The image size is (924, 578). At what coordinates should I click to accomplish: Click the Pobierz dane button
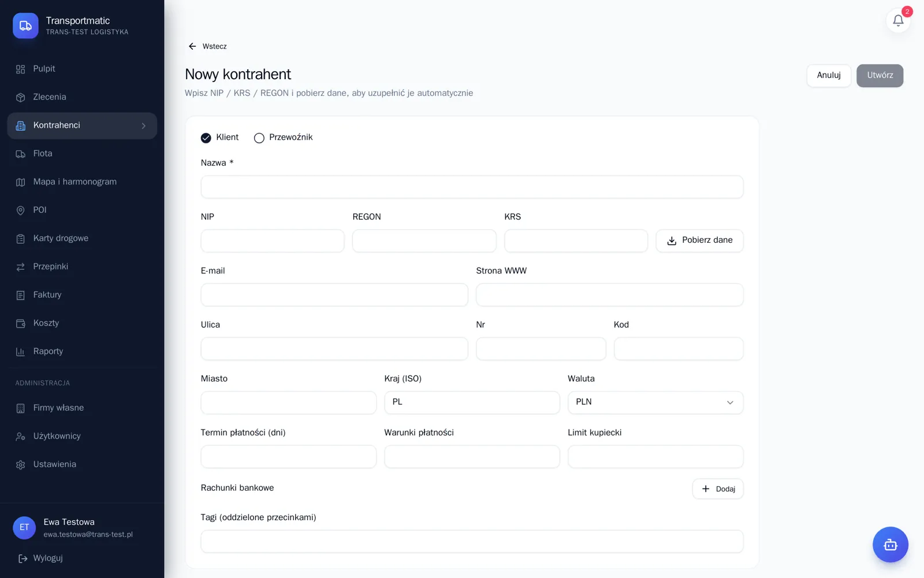tap(699, 240)
